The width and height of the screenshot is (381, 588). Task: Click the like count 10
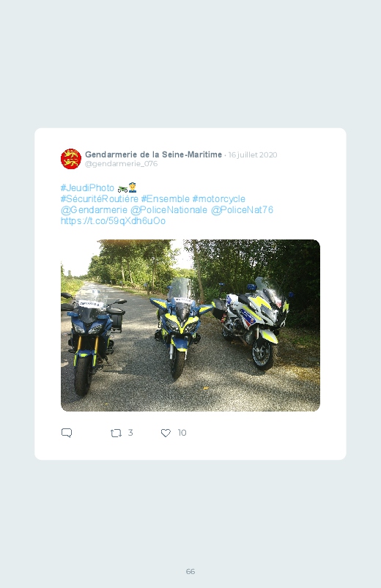(182, 433)
